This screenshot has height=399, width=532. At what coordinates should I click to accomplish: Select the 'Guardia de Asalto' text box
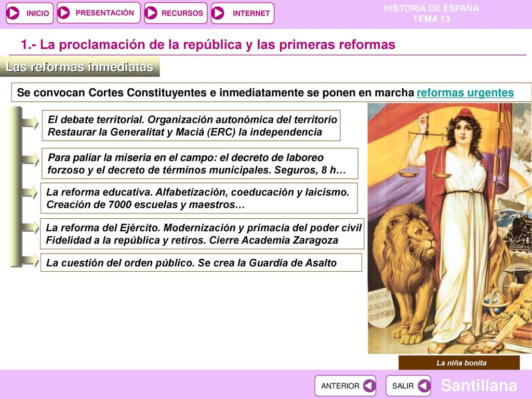[201, 262]
